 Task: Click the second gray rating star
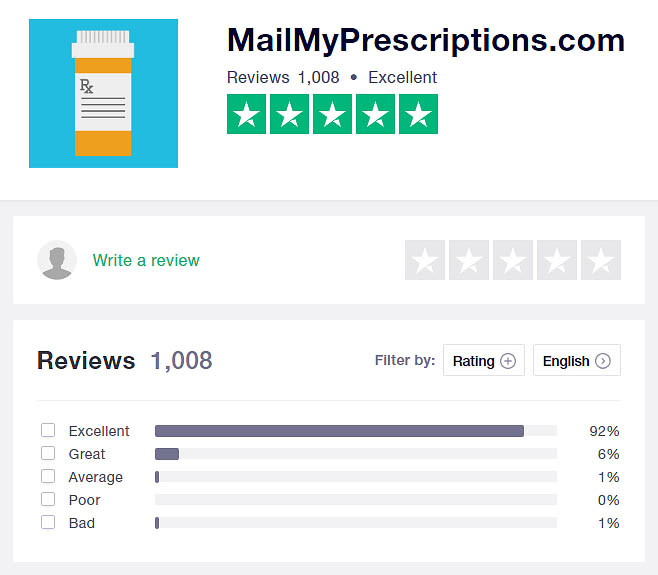[x=469, y=260]
